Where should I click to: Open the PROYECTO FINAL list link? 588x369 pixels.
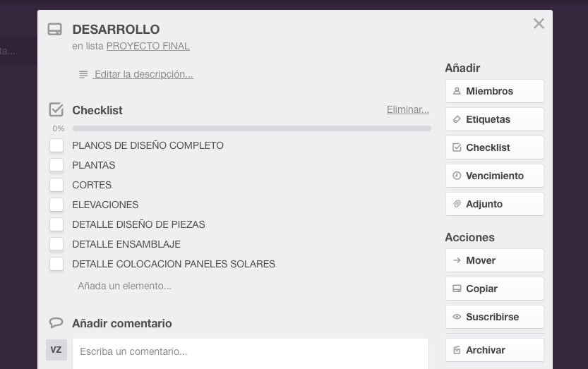coord(148,46)
